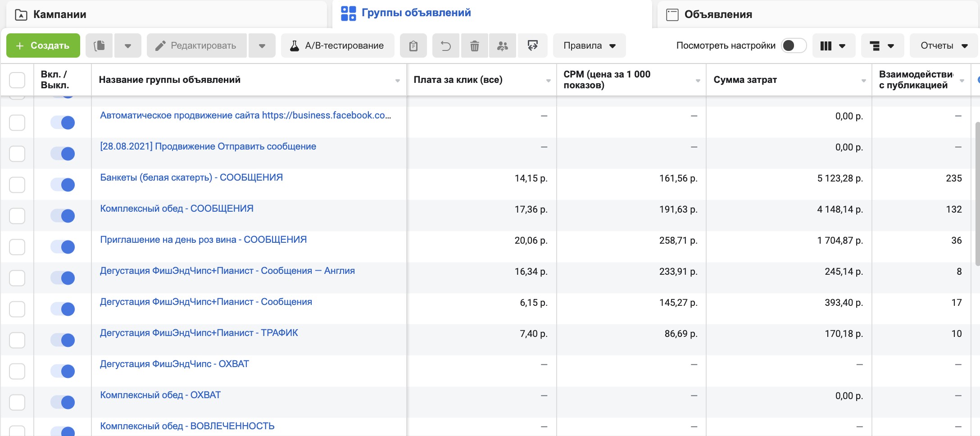This screenshot has width=980, height=436.
Task: Switch off Дегустация ФишЭндЧипс - ОХВАТ ad set
Action: [63, 371]
